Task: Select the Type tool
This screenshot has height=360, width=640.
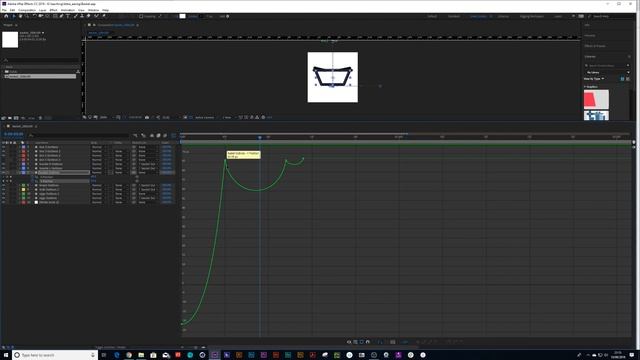Action: 68,16
